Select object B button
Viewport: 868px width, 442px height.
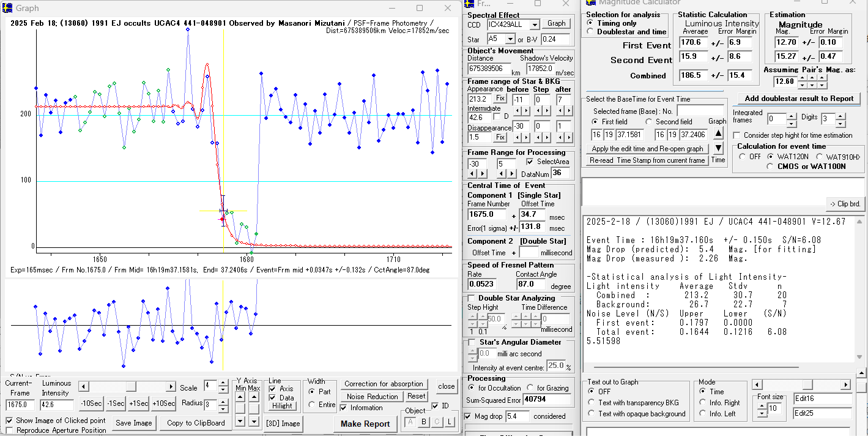(x=423, y=422)
